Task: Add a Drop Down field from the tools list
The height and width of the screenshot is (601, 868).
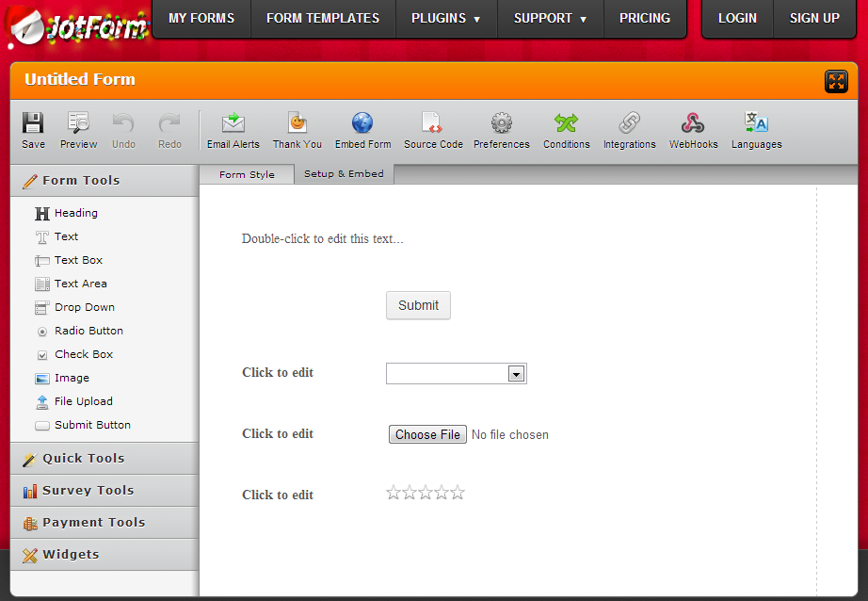Action: tap(74, 307)
